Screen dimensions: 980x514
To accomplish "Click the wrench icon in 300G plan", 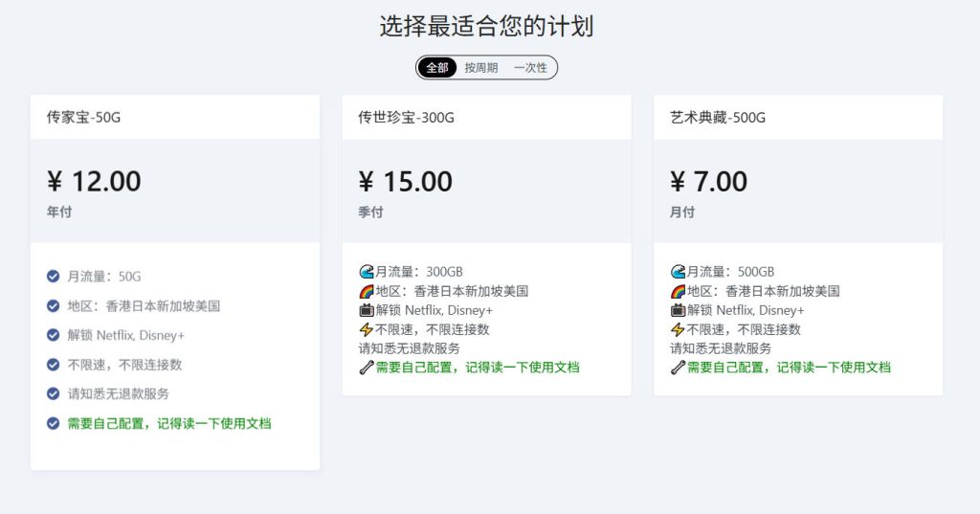I will pyautogui.click(x=367, y=368).
